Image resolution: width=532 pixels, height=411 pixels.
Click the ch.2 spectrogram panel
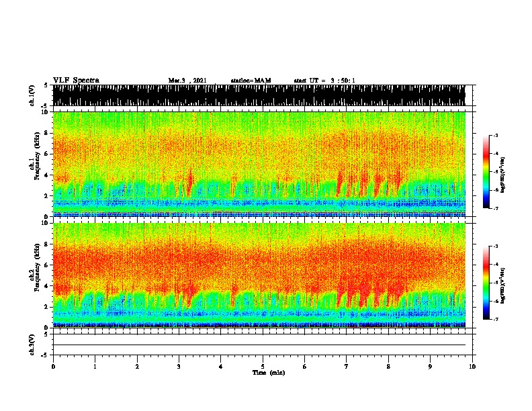[x=259, y=275]
